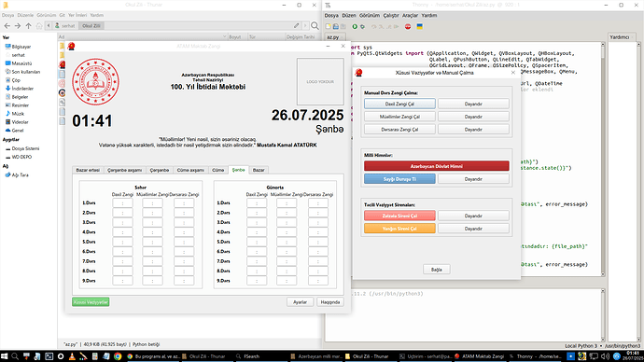Play Azərbaycan Dövlət Himni
The width and height of the screenshot is (644, 362).
(x=436, y=166)
